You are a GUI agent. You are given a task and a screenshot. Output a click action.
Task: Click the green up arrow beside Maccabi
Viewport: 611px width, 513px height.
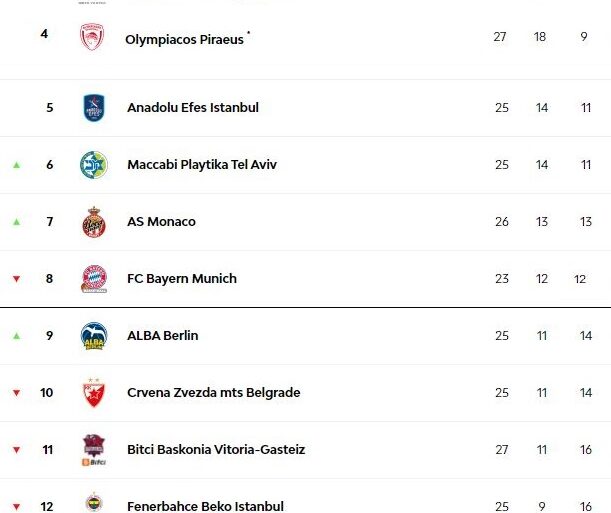click(x=16, y=165)
